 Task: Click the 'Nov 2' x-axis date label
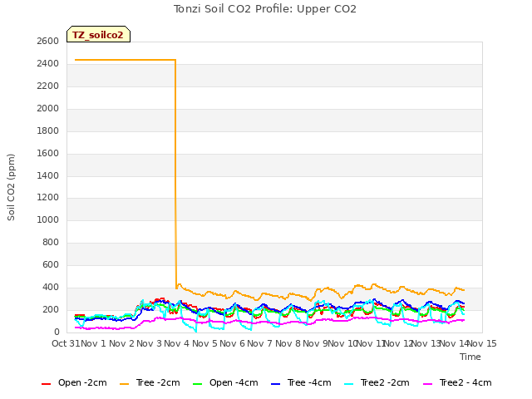121,343
